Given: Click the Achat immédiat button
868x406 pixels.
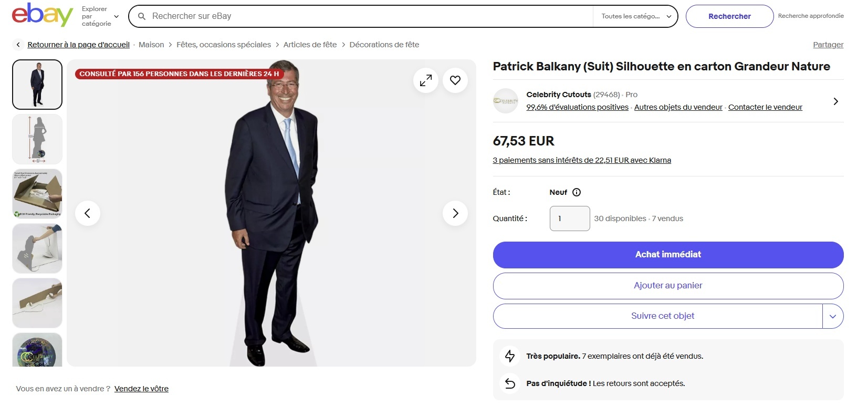Looking at the screenshot, I should click(668, 255).
